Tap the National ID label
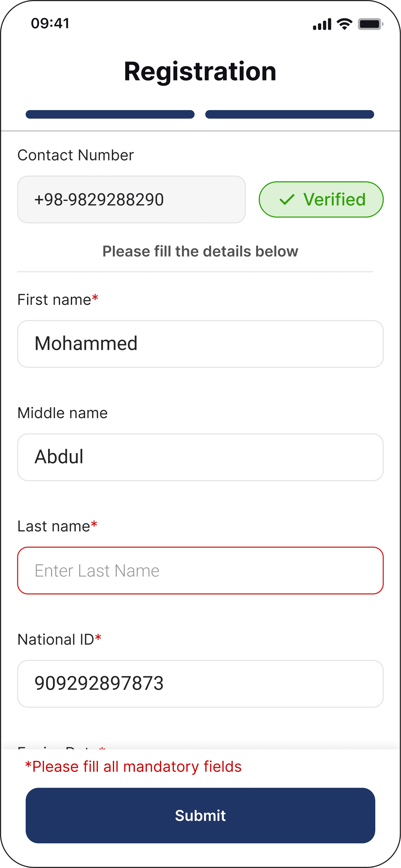The height and width of the screenshot is (868, 401). (59, 639)
